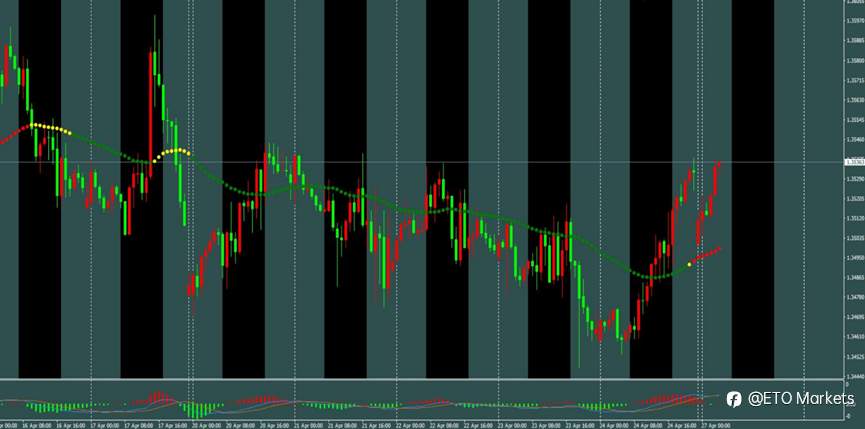Select the single yellow dot before the red dots
865x429 pixels.
tap(690, 265)
